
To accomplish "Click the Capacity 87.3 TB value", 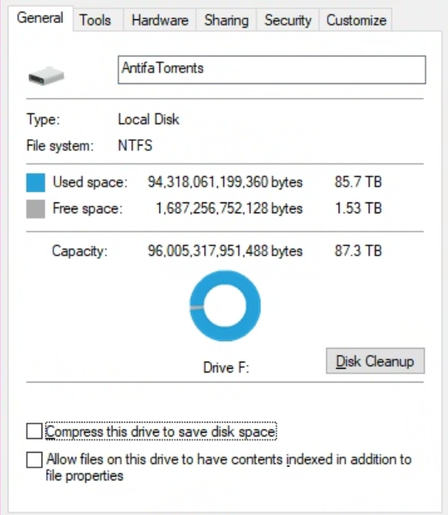I will [358, 251].
